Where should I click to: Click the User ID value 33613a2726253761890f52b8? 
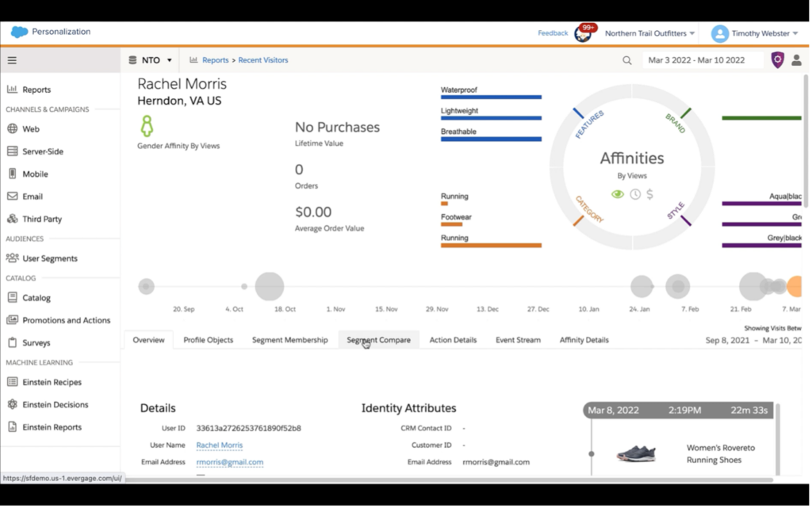pyautogui.click(x=248, y=428)
